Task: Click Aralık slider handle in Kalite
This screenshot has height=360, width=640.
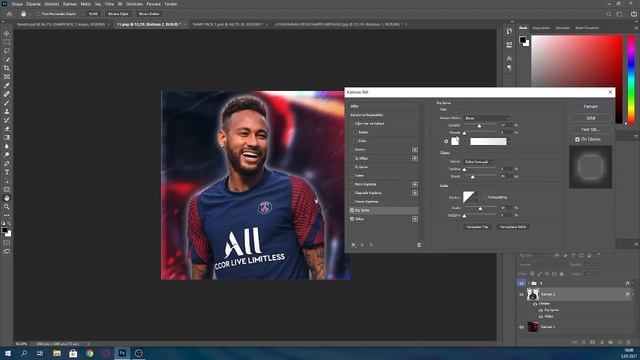Action: pyautogui.click(x=480, y=209)
